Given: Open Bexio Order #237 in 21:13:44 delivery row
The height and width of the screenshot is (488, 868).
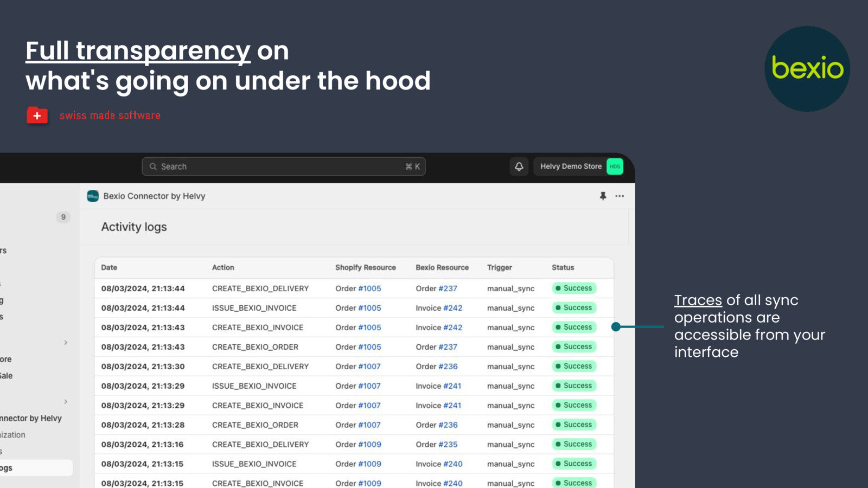Looking at the screenshot, I should tap(448, 288).
